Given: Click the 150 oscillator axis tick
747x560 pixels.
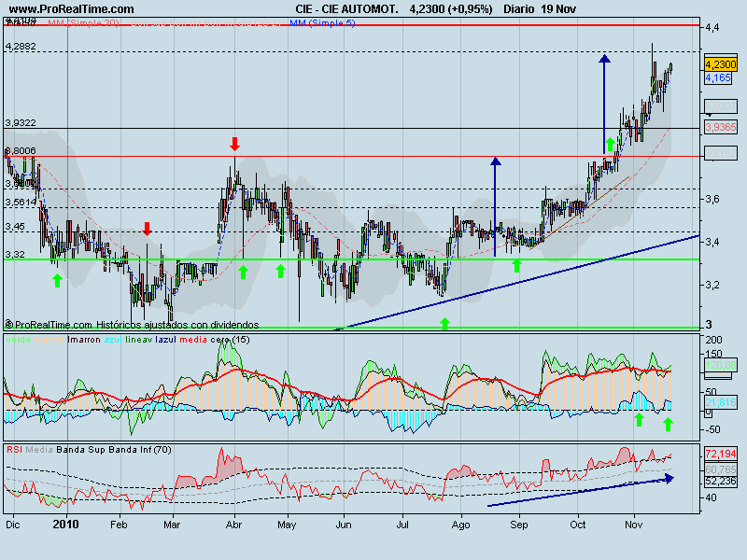Looking at the screenshot, I should coord(713,354).
